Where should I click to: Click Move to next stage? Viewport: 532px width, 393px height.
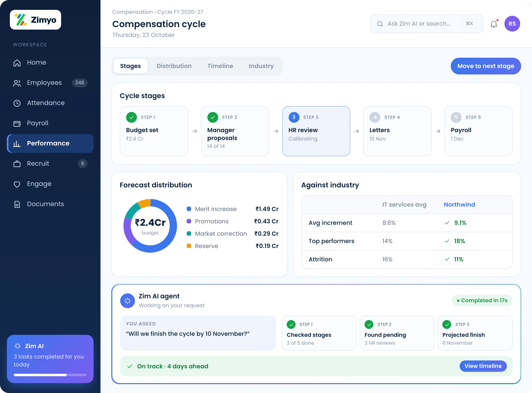click(x=486, y=66)
